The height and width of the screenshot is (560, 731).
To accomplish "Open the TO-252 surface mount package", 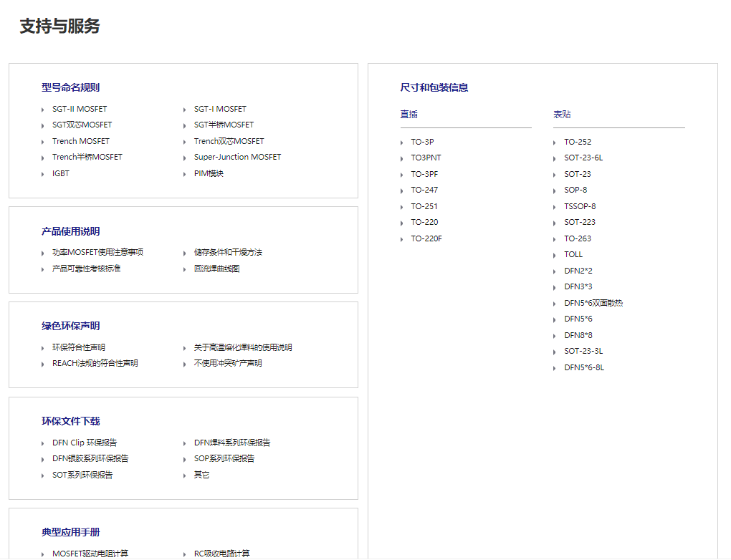I will [x=577, y=142].
